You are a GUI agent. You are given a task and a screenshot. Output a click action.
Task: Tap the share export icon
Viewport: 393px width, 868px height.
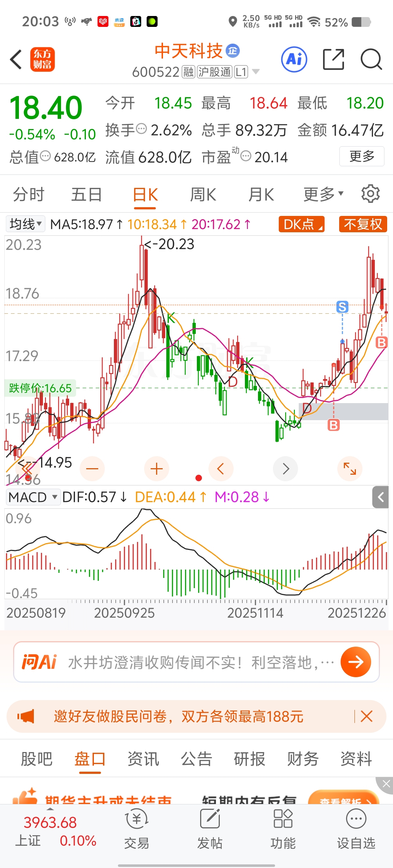(x=333, y=59)
